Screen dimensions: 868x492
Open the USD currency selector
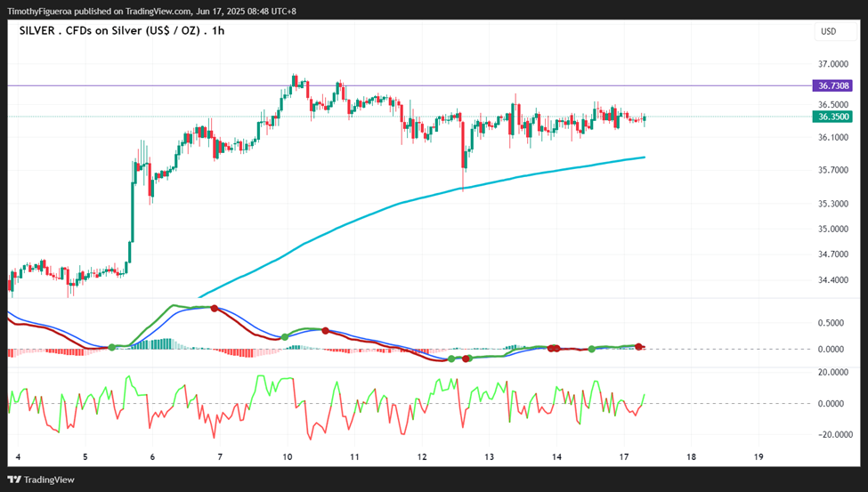[835, 31]
